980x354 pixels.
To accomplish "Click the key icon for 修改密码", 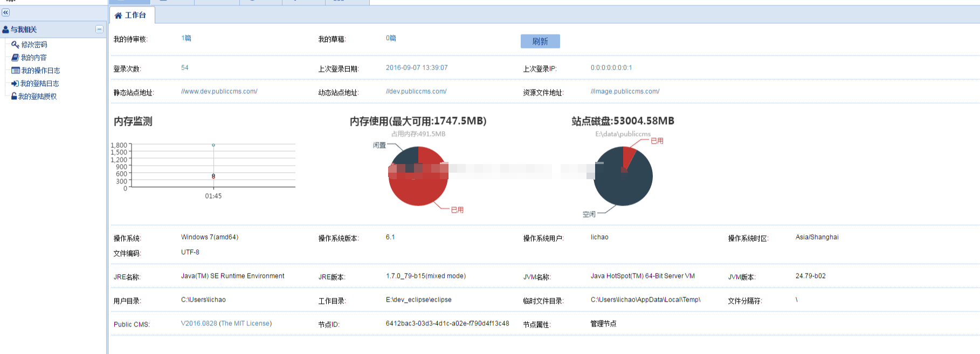I will (x=15, y=45).
